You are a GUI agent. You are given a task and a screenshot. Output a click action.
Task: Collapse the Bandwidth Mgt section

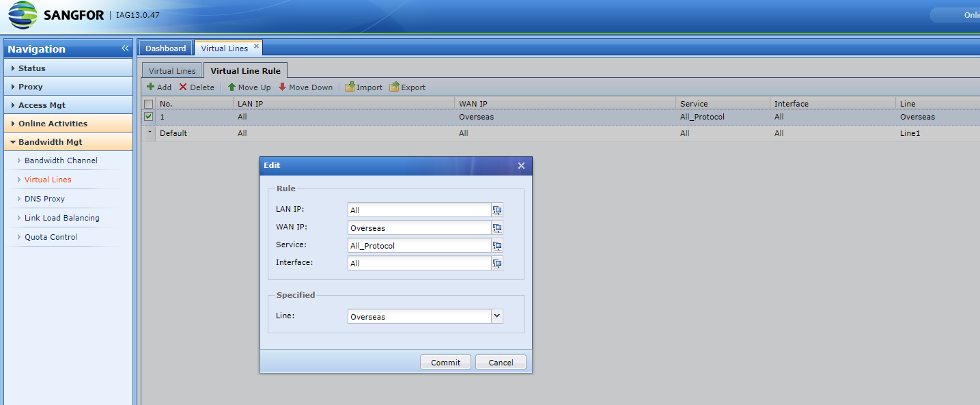[68, 142]
